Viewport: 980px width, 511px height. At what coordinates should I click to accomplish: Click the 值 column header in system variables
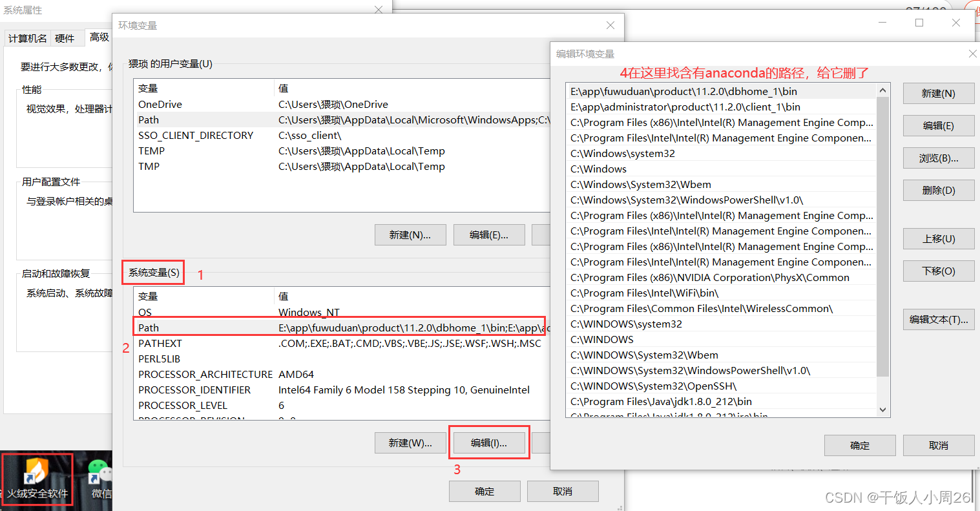click(x=412, y=297)
